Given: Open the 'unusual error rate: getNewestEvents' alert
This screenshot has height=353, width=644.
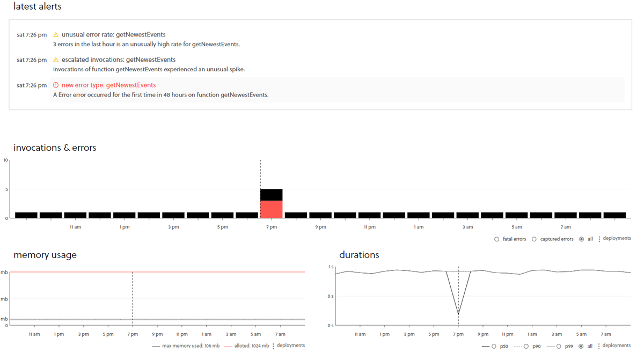Looking at the screenshot, I should tap(113, 35).
